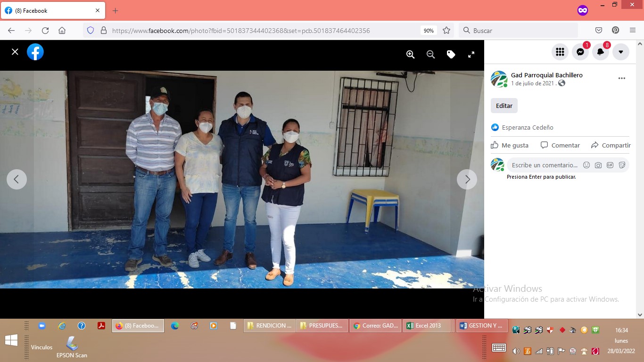Click the Compartir share button

point(611,145)
